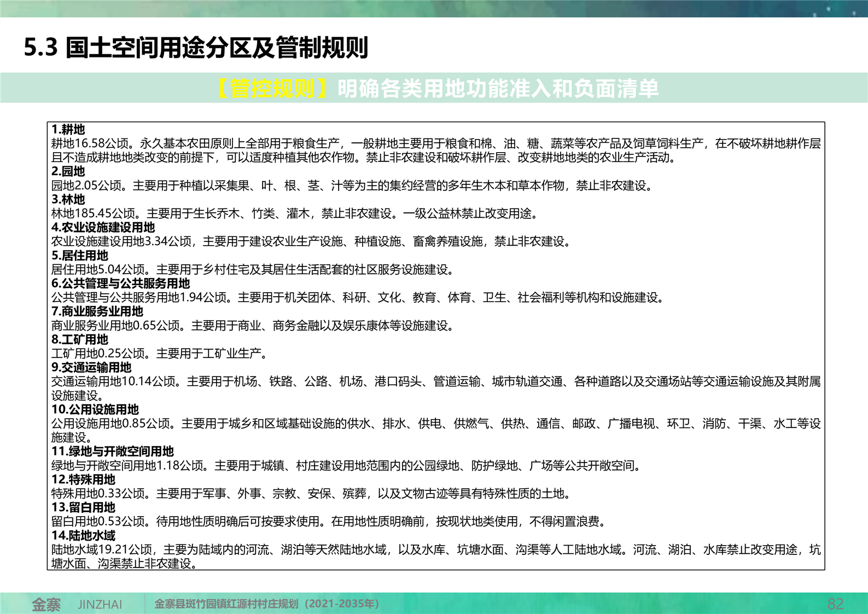Click the heading 6.公共管理与公共服务用地
The width and height of the screenshot is (868, 614).
[x=121, y=283]
